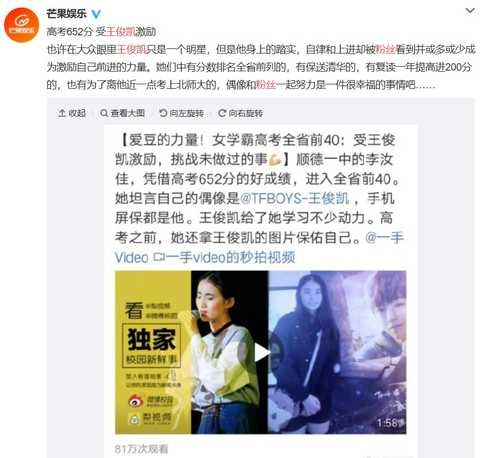Image resolution: width=480 pixels, height=458 pixels.
Task: Click the blue verified badge beside 芒果娱乐
Action: pos(96,14)
